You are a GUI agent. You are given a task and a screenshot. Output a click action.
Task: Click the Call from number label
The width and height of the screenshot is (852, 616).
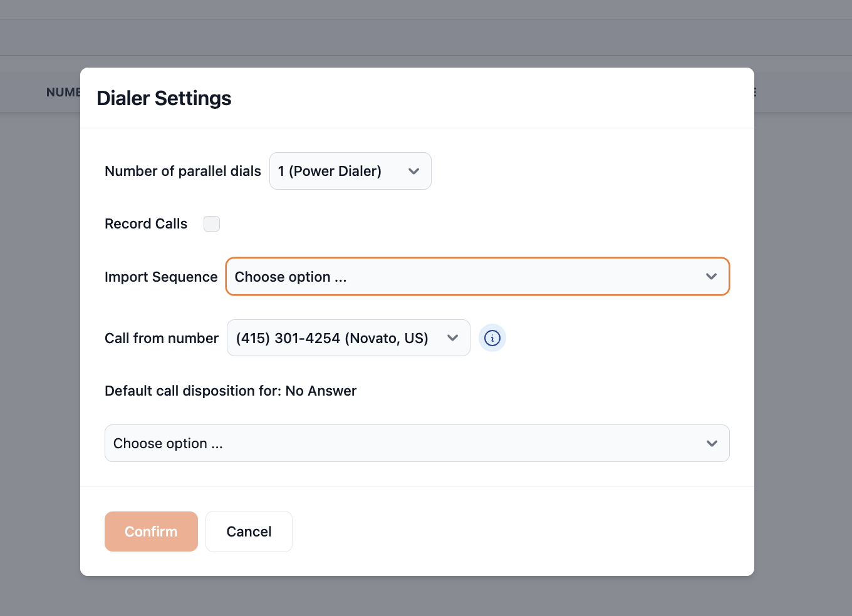click(x=162, y=338)
